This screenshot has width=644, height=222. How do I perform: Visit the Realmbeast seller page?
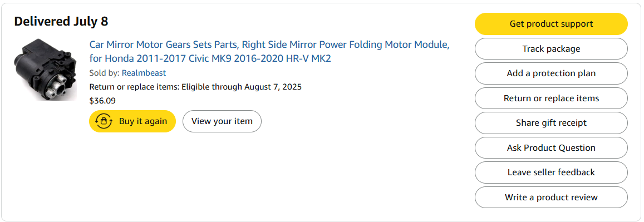coord(144,73)
